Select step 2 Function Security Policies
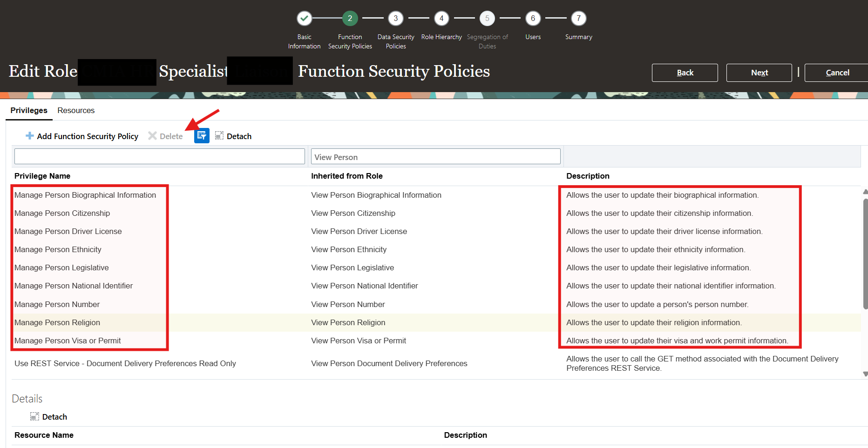 coord(350,19)
